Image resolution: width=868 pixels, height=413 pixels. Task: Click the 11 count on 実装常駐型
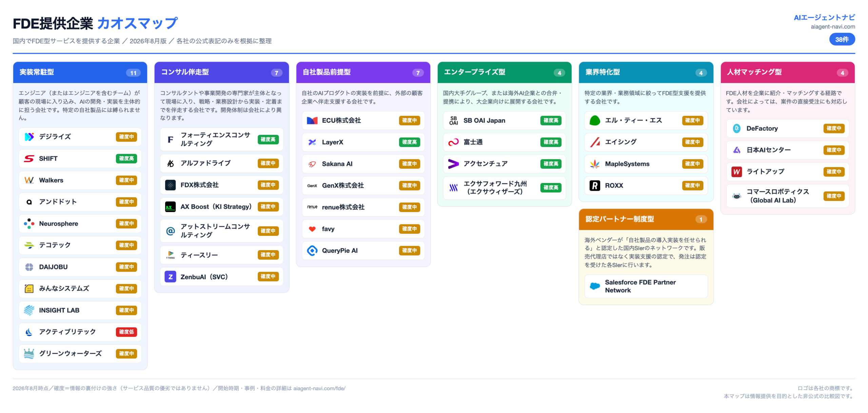(133, 73)
